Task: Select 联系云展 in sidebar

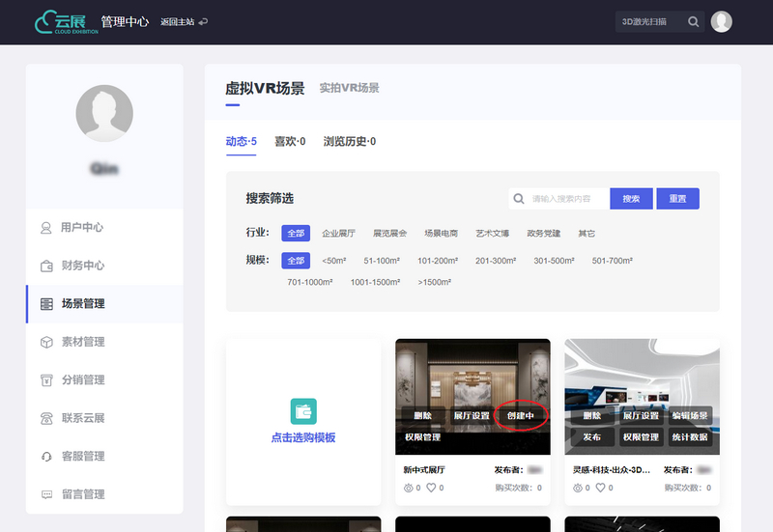Action: coord(82,418)
